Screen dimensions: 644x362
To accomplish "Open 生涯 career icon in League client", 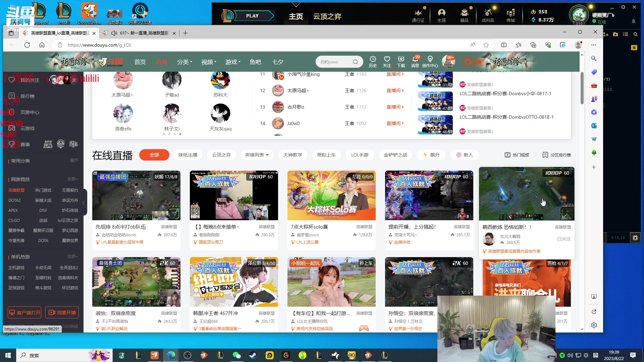I will tap(441, 15).
